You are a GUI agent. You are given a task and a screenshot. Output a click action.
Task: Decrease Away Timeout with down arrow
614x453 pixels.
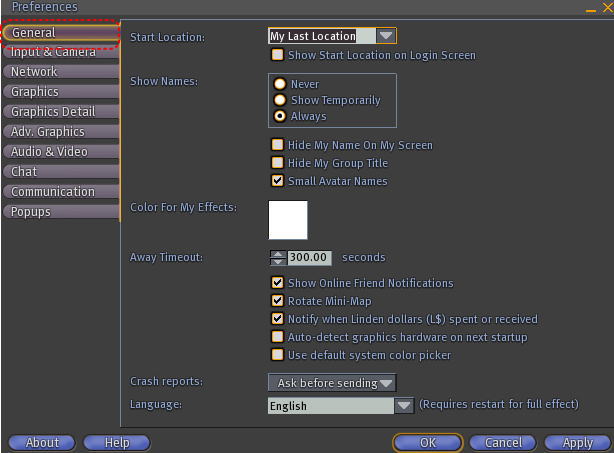pyautogui.click(x=278, y=262)
